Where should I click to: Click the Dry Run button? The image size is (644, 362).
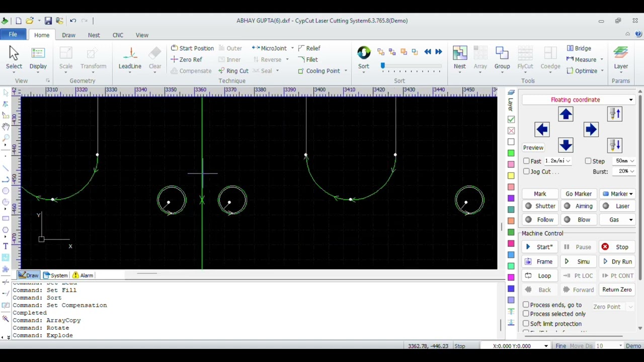pos(617,261)
